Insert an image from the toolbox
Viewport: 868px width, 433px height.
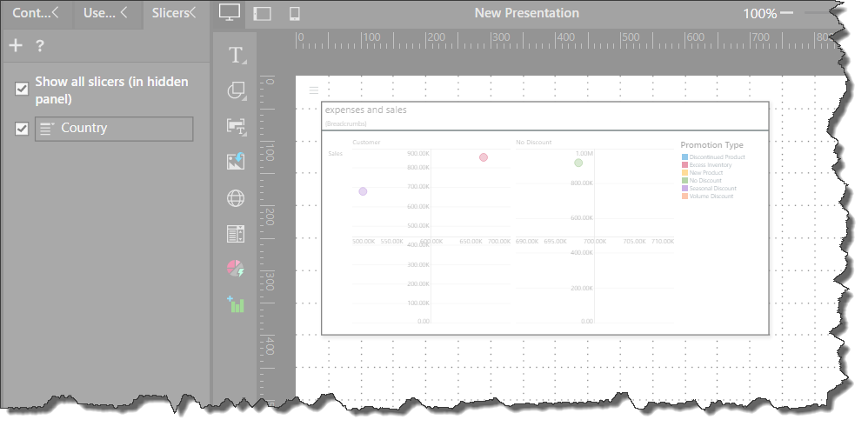point(236,161)
